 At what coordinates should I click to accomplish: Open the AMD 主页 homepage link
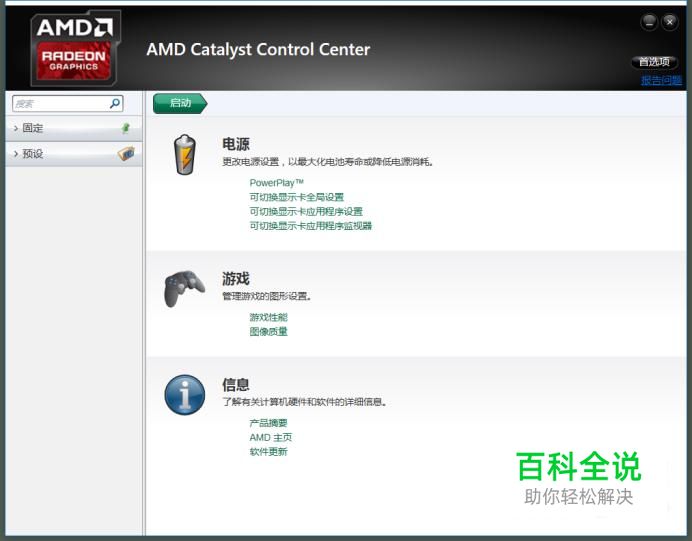pyautogui.click(x=271, y=437)
